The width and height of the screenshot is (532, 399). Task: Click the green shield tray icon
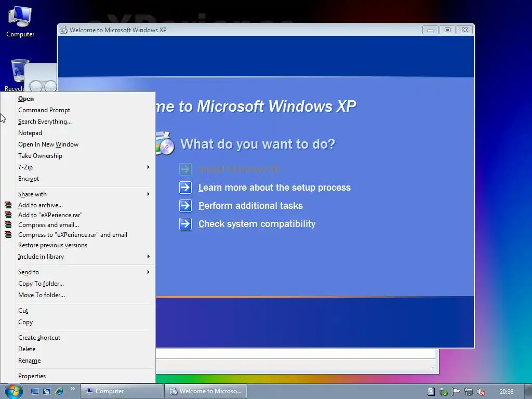444,392
